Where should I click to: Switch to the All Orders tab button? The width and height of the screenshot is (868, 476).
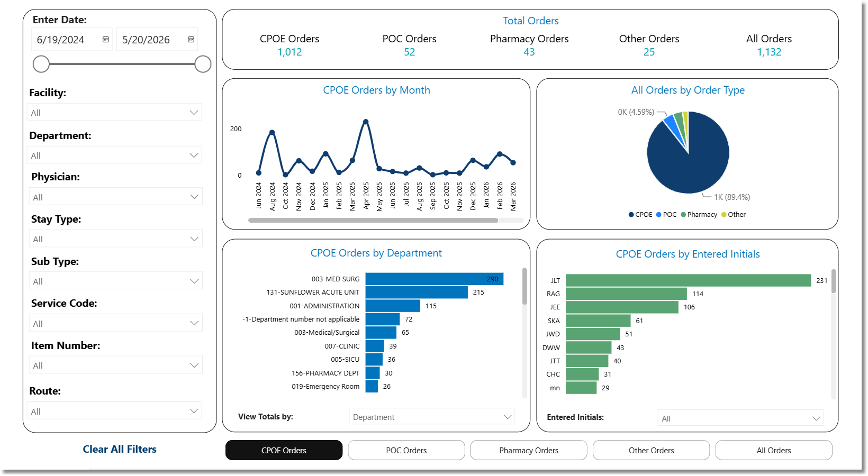click(x=774, y=450)
